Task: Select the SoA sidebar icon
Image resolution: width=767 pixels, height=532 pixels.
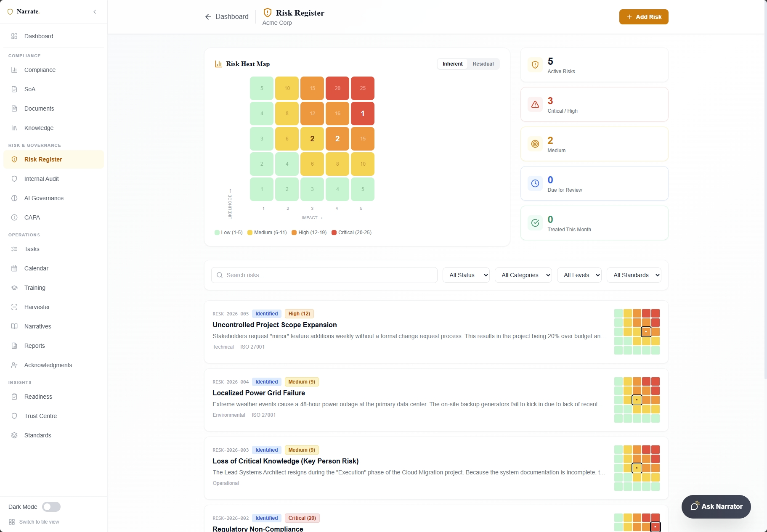Action: pyautogui.click(x=14, y=89)
